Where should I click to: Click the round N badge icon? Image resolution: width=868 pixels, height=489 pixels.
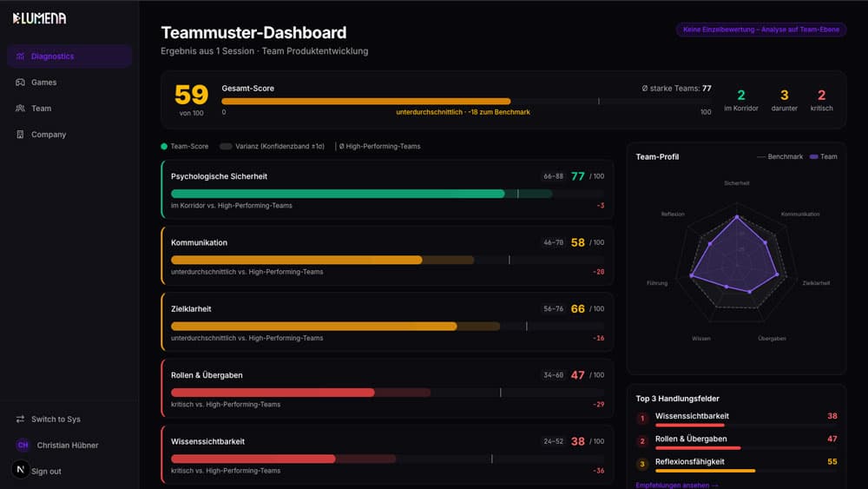(x=21, y=470)
